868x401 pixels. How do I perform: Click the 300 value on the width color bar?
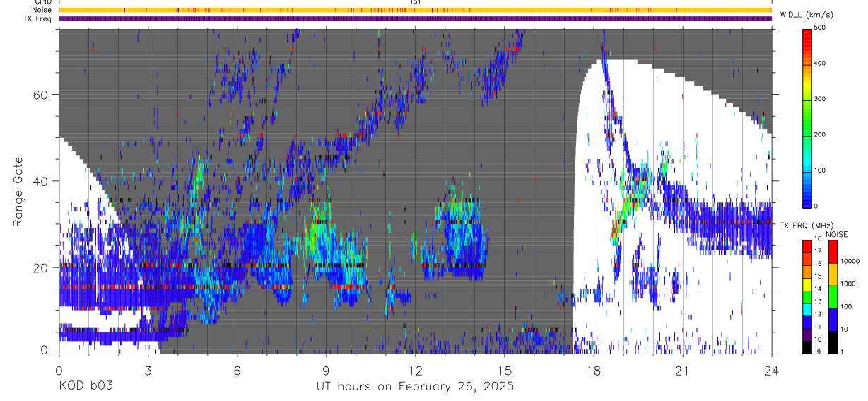pos(820,99)
